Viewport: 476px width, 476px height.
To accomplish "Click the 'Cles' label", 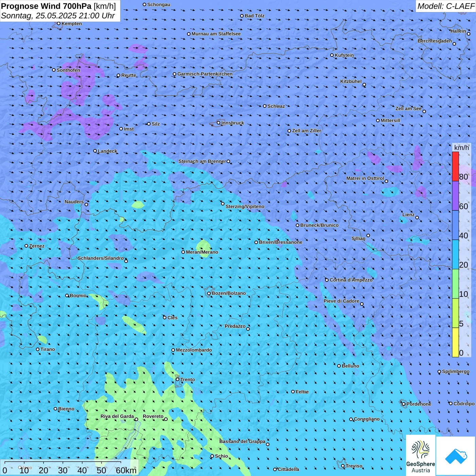I will coord(172,318).
